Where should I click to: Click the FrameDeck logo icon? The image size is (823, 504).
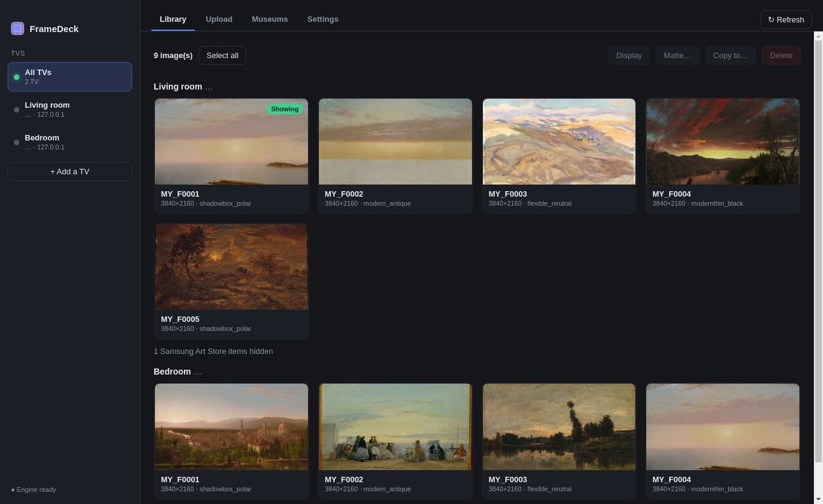click(18, 28)
